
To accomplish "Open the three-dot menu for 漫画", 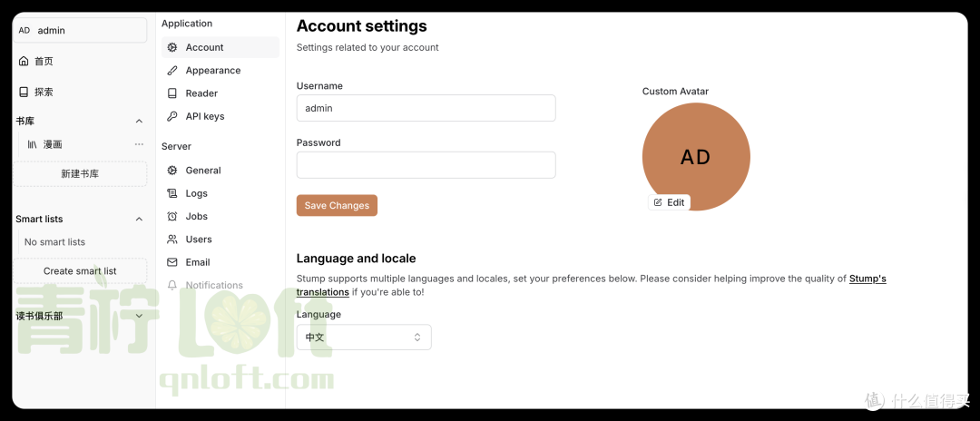I will [139, 144].
